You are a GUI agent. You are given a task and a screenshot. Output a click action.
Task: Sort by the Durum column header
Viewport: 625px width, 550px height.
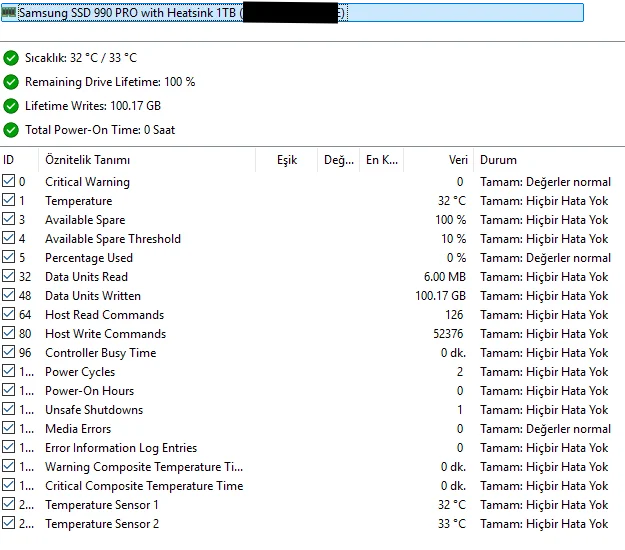549,160
